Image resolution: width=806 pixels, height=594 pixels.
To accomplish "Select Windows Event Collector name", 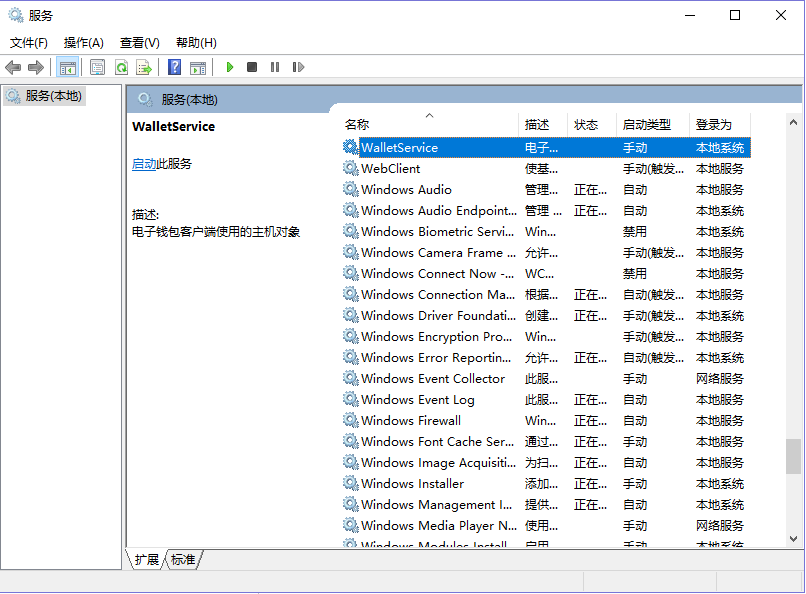I will click(433, 379).
